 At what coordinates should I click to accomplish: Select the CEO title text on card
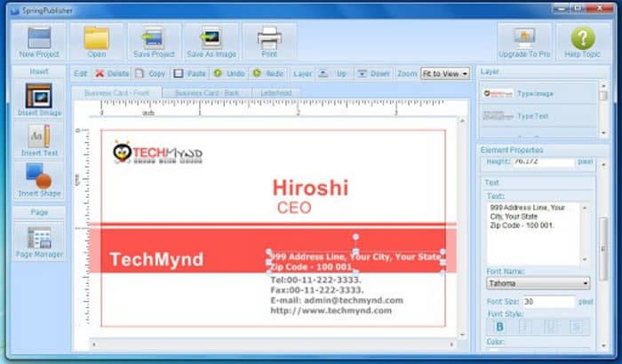click(294, 208)
